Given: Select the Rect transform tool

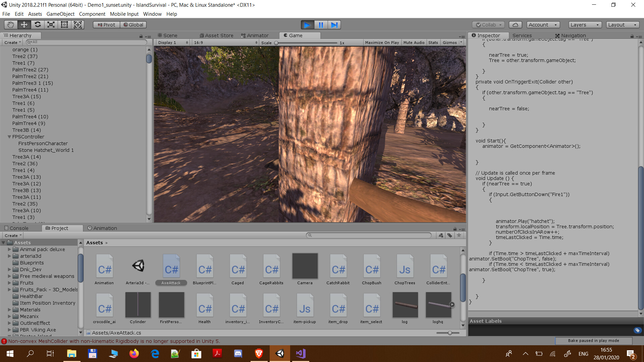Looking at the screenshot, I should [x=64, y=24].
